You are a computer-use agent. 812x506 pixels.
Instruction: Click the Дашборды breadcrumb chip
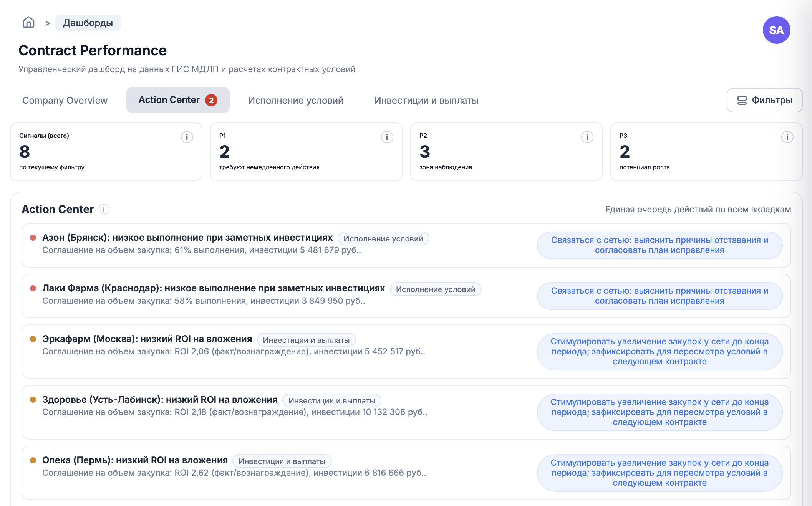(88, 23)
